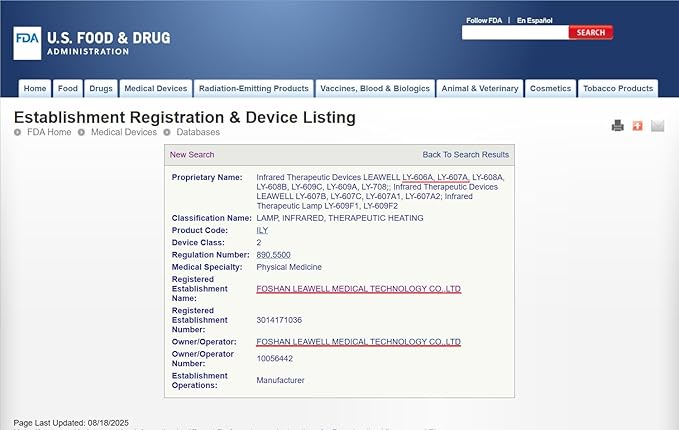Image resolution: width=679 pixels, height=430 pixels.
Task: Click the Device Class value 2
Action: [x=259, y=242]
